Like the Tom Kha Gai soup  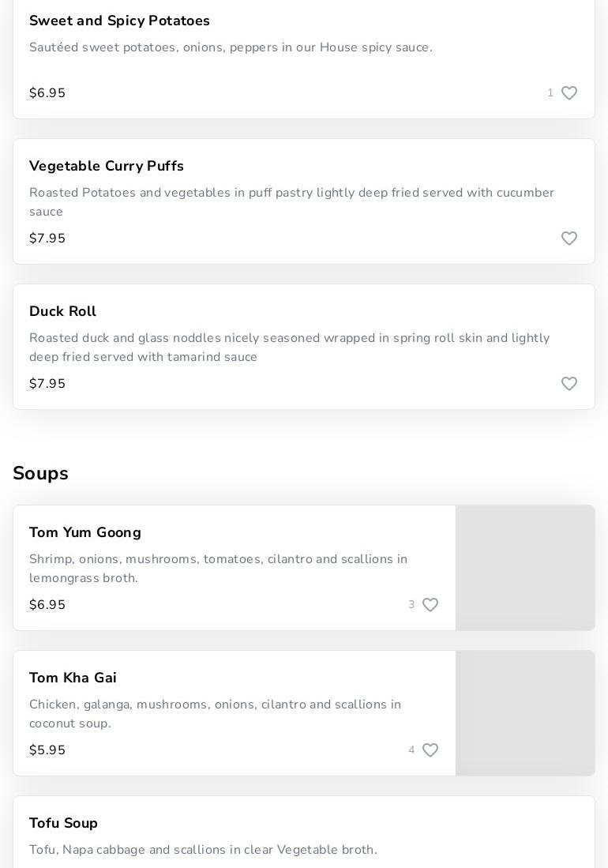pyautogui.click(x=430, y=750)
